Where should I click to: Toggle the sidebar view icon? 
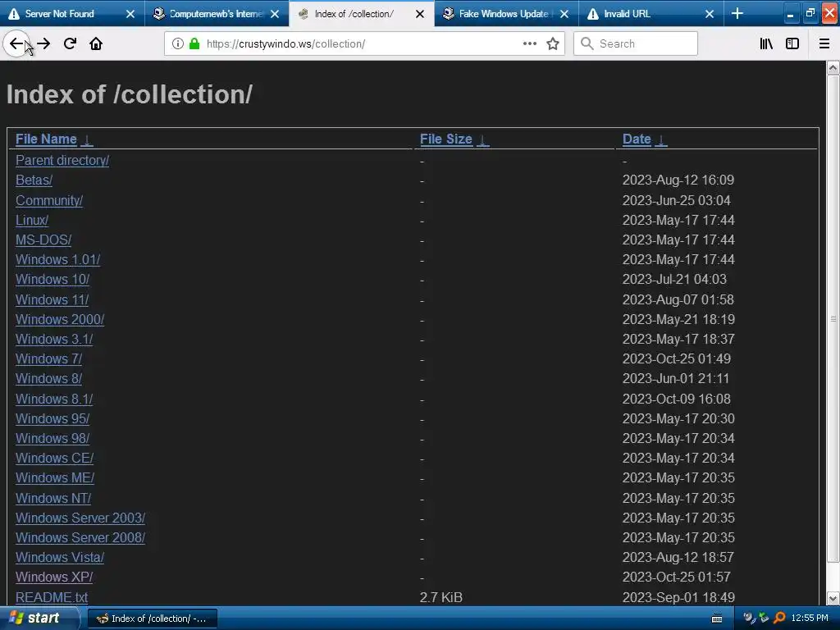click(x=792, y=43)
